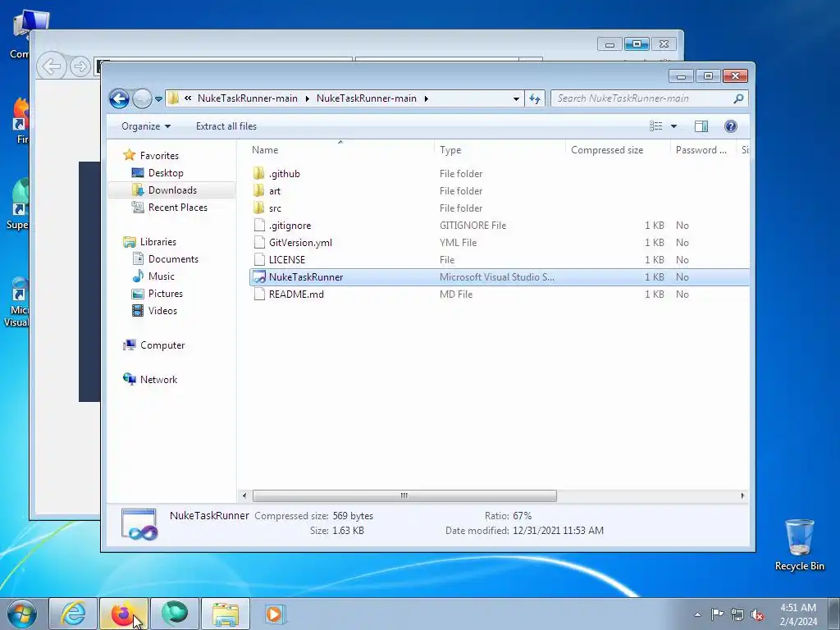Click the scroll left arrow
The height and width of the screenshot is (630, 840).
tap(244, 495)
